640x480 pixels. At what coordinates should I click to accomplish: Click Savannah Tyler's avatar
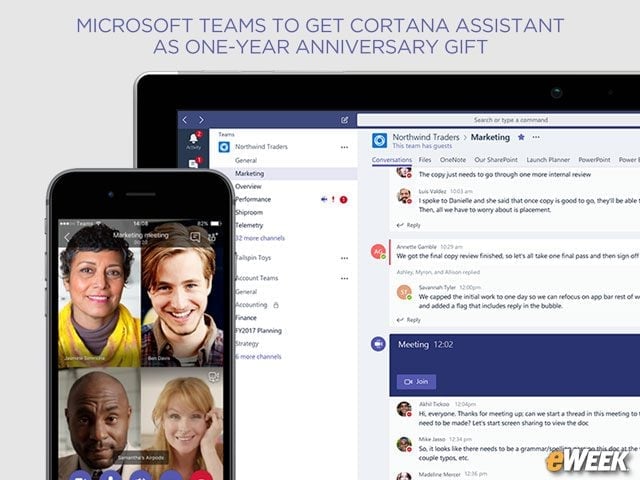tap(404, 292)
